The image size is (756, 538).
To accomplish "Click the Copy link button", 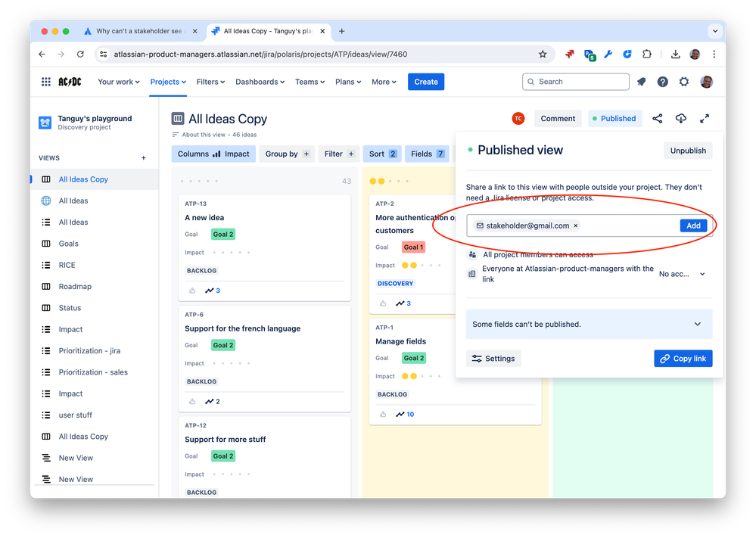I will pos(683,359).
